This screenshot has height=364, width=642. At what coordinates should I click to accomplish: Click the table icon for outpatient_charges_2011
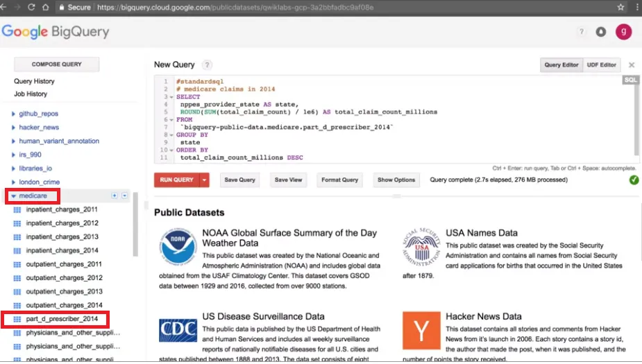click(x=17, y=264)
